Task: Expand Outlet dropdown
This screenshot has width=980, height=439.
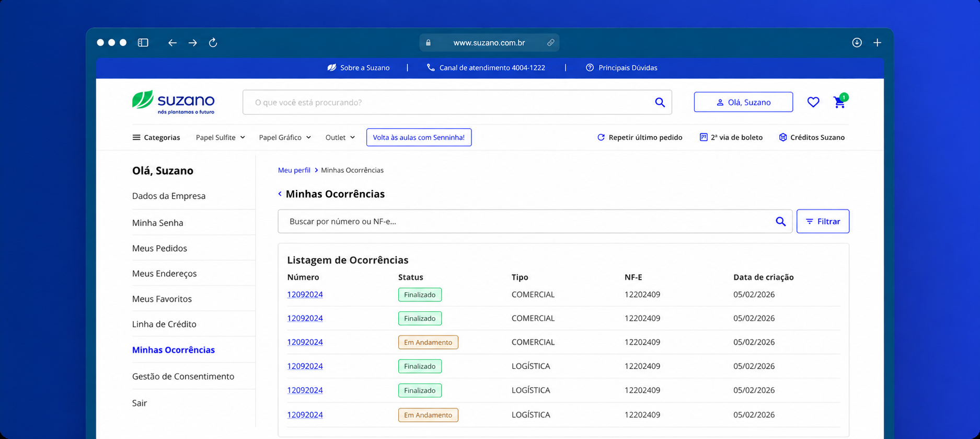Action: (340, 137)
